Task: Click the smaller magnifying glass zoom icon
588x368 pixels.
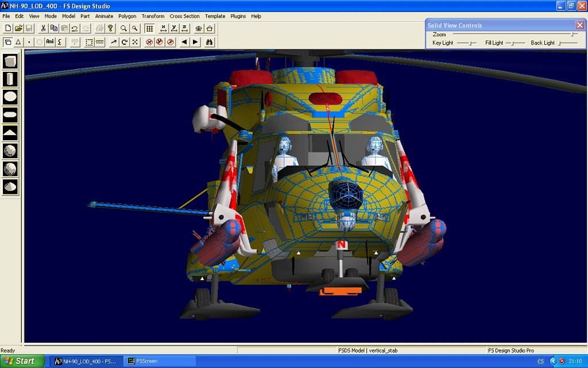Action: (x=134, y=28)
